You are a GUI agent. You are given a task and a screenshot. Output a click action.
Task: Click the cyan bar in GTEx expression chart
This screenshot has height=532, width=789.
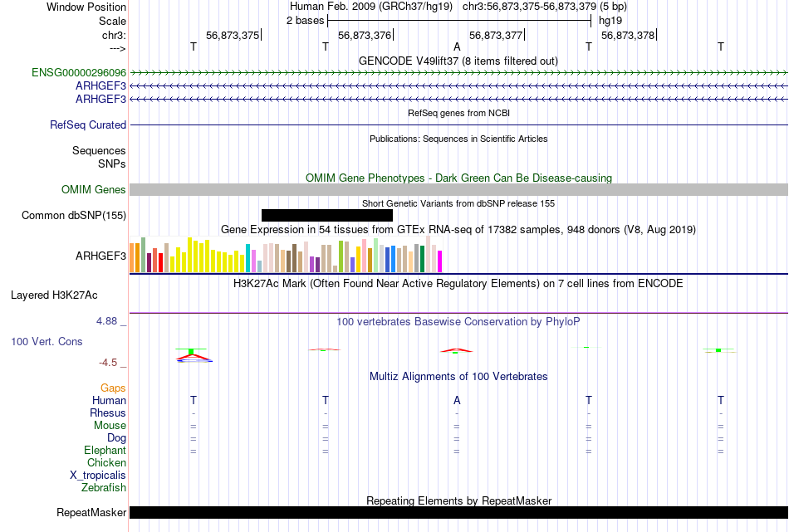(x=247, y=258)
